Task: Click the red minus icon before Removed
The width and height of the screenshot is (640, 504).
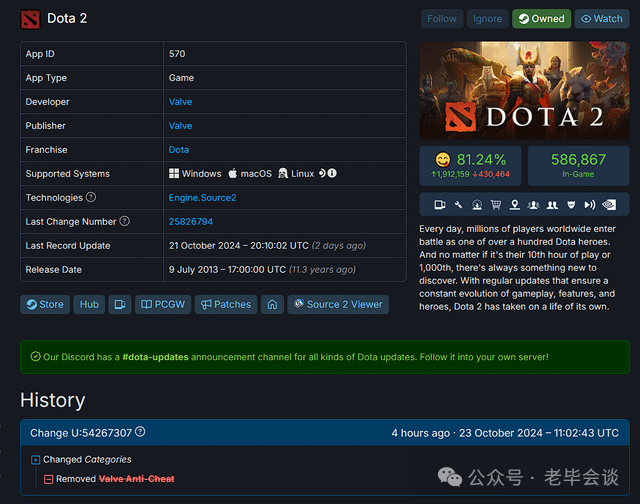Action: tap(49, 479)
